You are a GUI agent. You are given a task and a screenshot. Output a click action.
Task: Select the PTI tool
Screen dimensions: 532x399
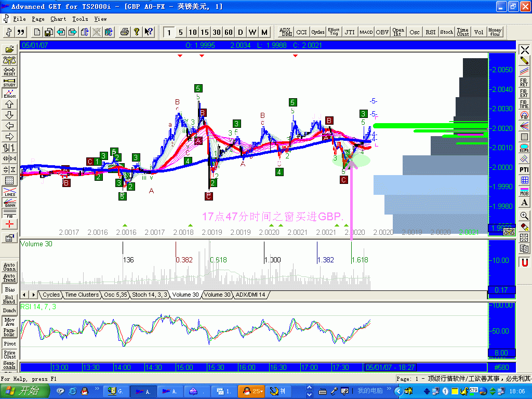(x=524, y=169)
